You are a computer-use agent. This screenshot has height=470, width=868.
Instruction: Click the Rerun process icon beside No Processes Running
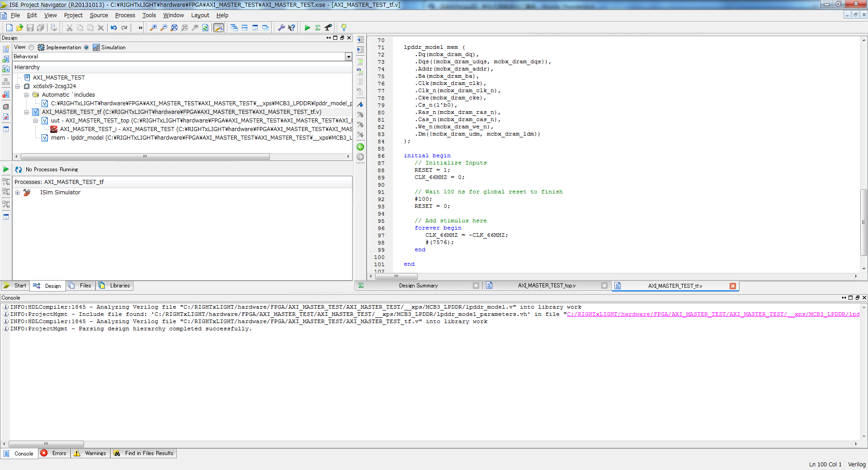(19, 169)
